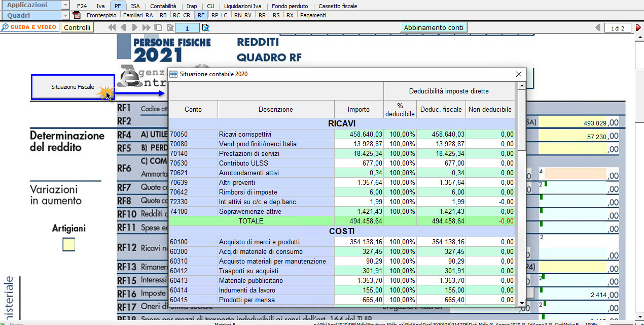Open the Quadri dropdown arrow
644x325 pixels.
pyautogui.click(x=65, y=15)
